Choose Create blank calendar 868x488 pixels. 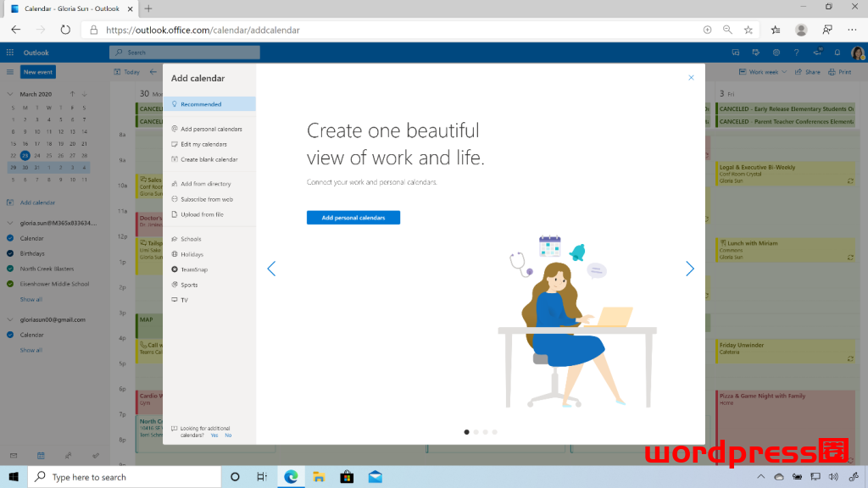[210, 159]
